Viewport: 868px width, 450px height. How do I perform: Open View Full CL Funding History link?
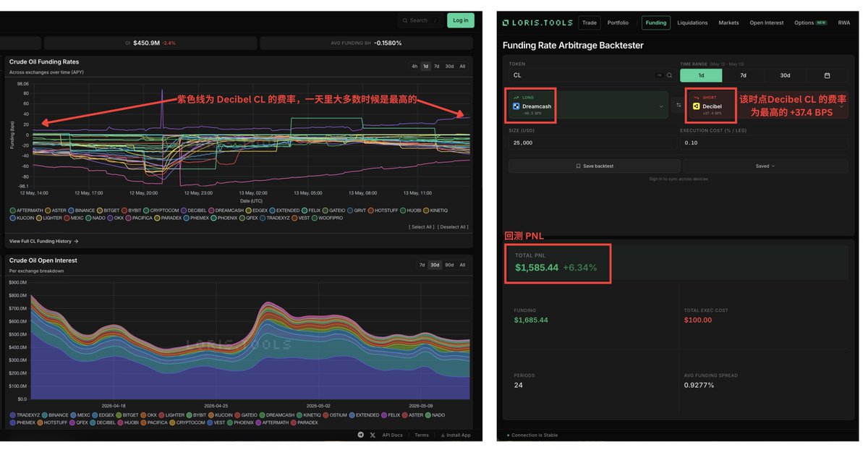pyautogui.click(x=44, y=241)
